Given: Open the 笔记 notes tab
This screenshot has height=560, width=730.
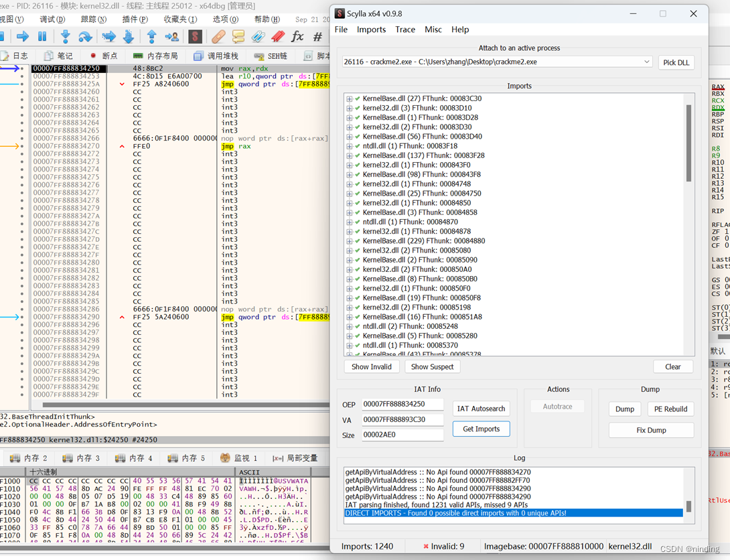Looking at the screenshot, I should (59, 56).
